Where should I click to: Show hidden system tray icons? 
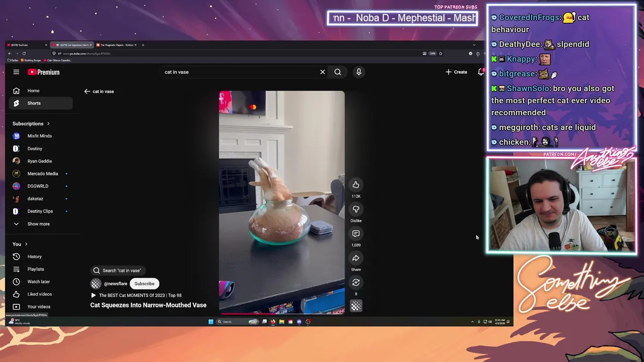pyautogui.click(x=472, y=322)
